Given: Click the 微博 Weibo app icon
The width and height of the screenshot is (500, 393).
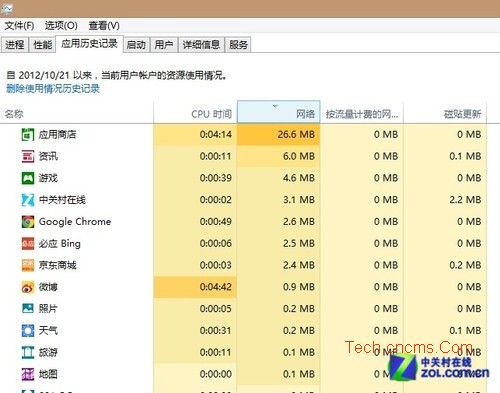Looking at the screenshot, I should (28, 287).
